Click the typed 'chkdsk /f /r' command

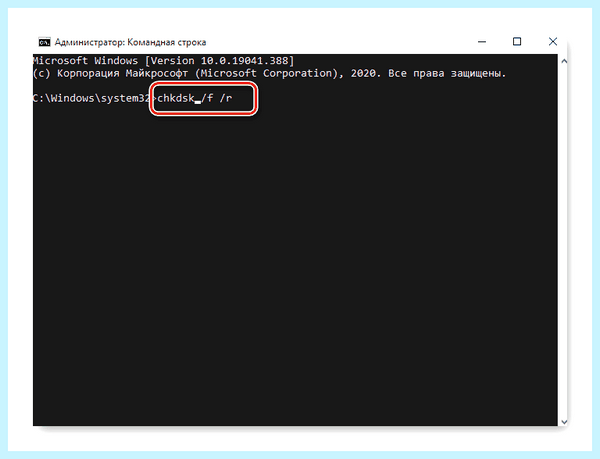tap(195, 98)
